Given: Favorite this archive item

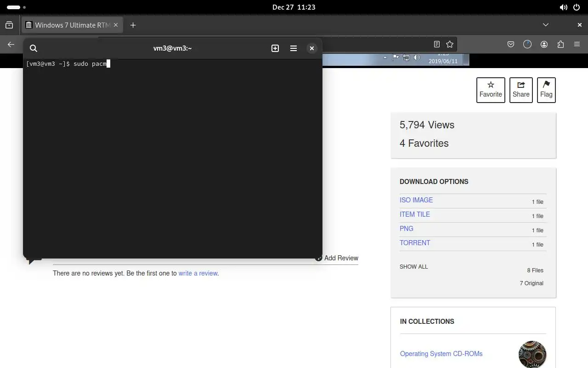Looking at the screenshot, I should click(x=491, y=90).
